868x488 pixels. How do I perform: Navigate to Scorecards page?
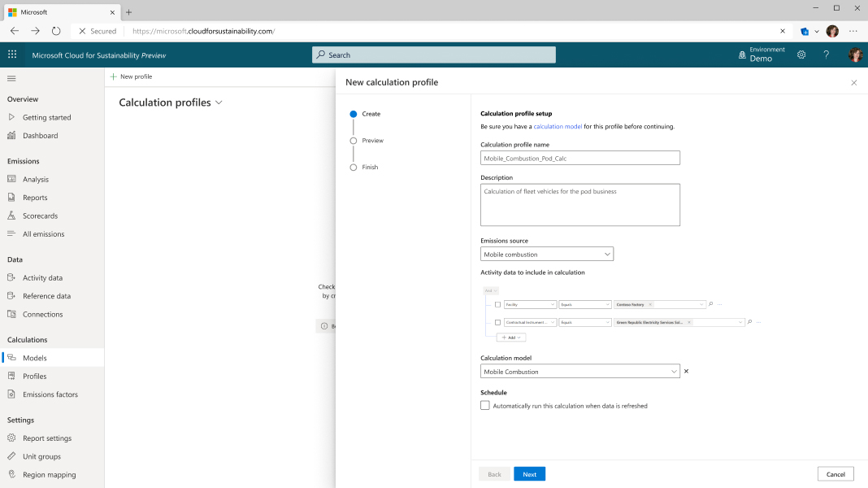(x=40, y=216)
